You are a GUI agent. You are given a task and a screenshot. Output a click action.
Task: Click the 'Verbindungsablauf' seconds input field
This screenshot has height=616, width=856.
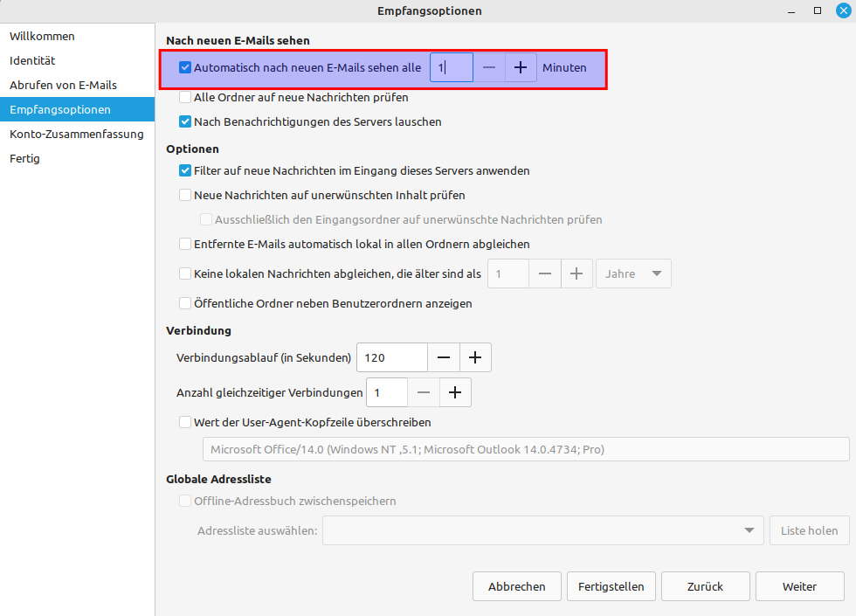click(x=392, y=357)
